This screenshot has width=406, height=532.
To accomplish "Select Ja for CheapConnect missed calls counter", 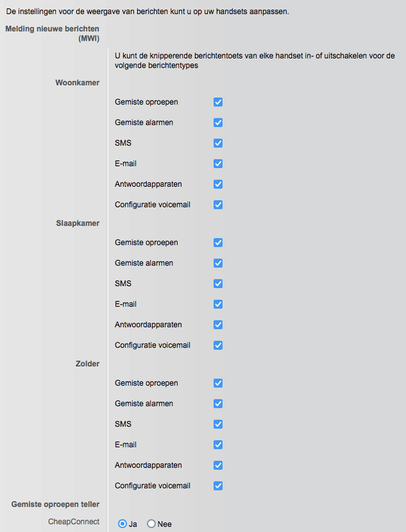I will coord(122,524).
